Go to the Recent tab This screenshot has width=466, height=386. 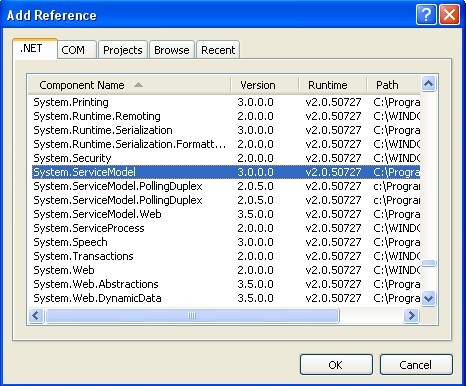point(218,50)
